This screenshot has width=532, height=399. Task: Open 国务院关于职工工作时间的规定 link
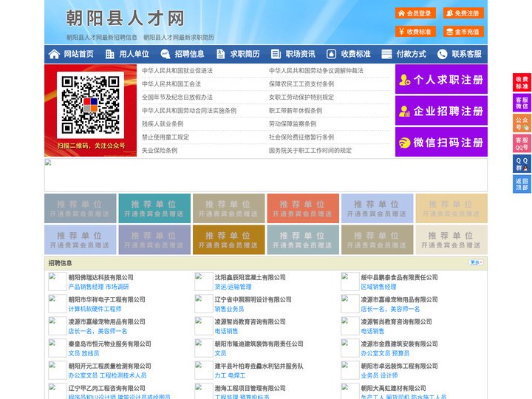pyautogui.click(x=310, y=150)
